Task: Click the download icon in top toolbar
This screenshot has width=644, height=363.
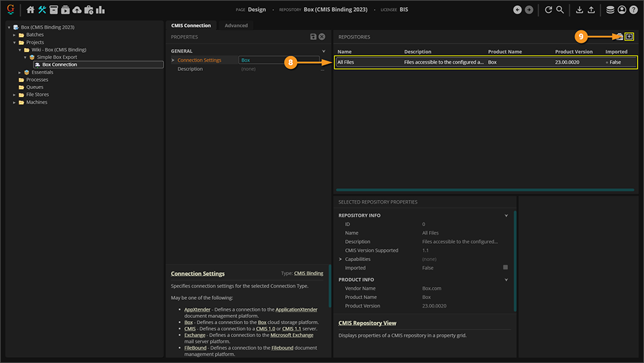Action: tap(579, 10)
